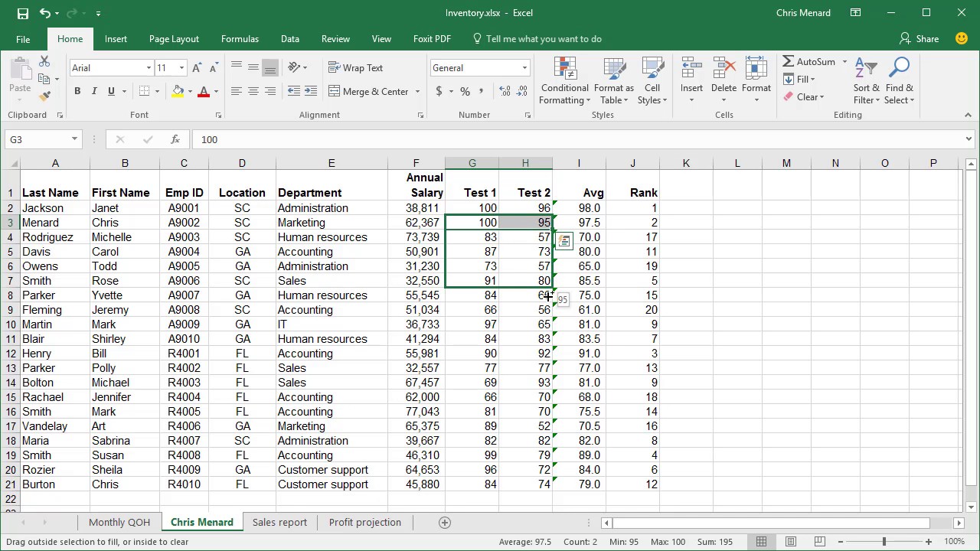Switch to the Insert ribbon tab
Screen dimensions: 980x551
(x=116, y=39)
